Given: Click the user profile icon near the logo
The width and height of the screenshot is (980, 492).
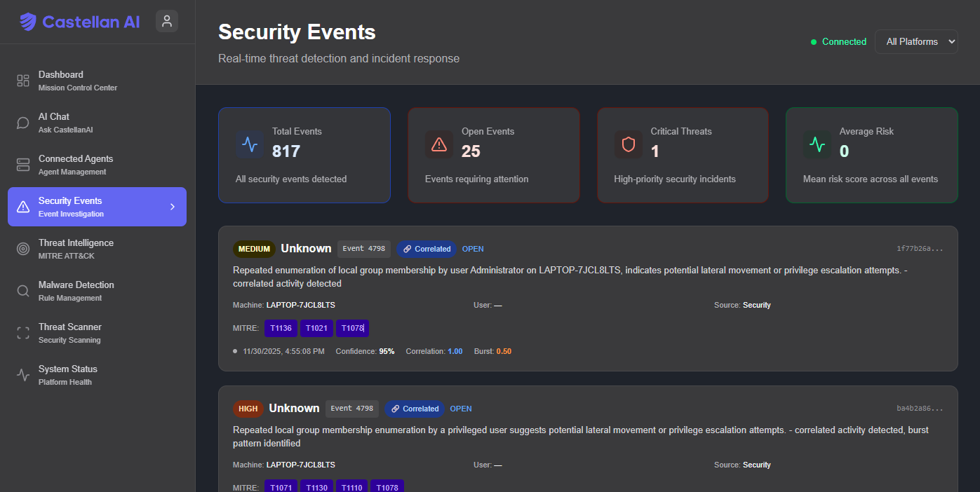Looking at the screenshot, I should [166, 21].
